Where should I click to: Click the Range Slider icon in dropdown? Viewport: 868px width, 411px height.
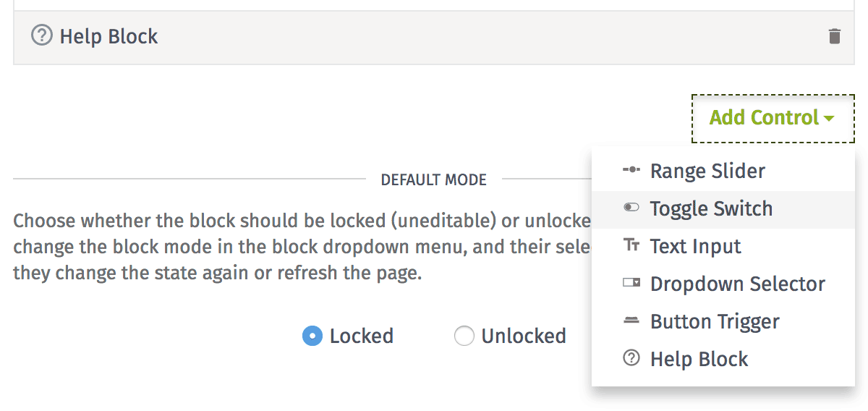coord(631,171)
